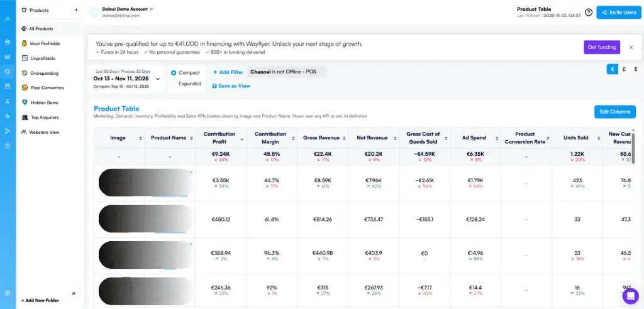
Task: Click the plus icon next to Products
Action: pos(76,10)
